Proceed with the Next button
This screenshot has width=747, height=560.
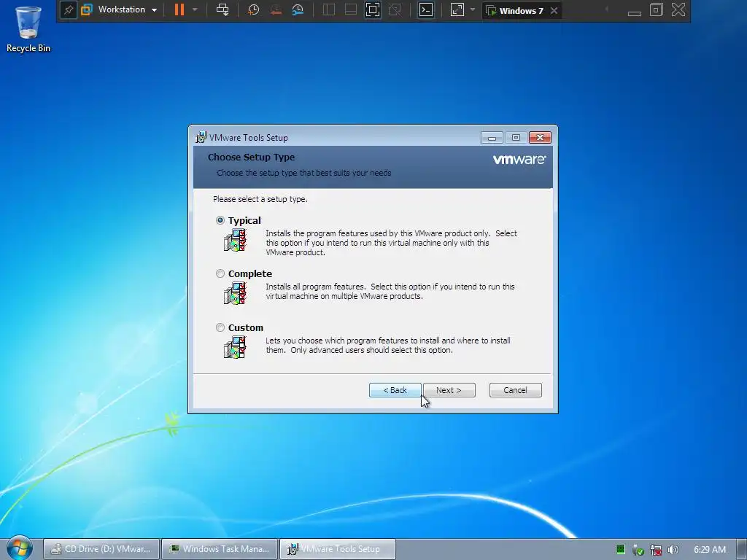click(449, 390)
